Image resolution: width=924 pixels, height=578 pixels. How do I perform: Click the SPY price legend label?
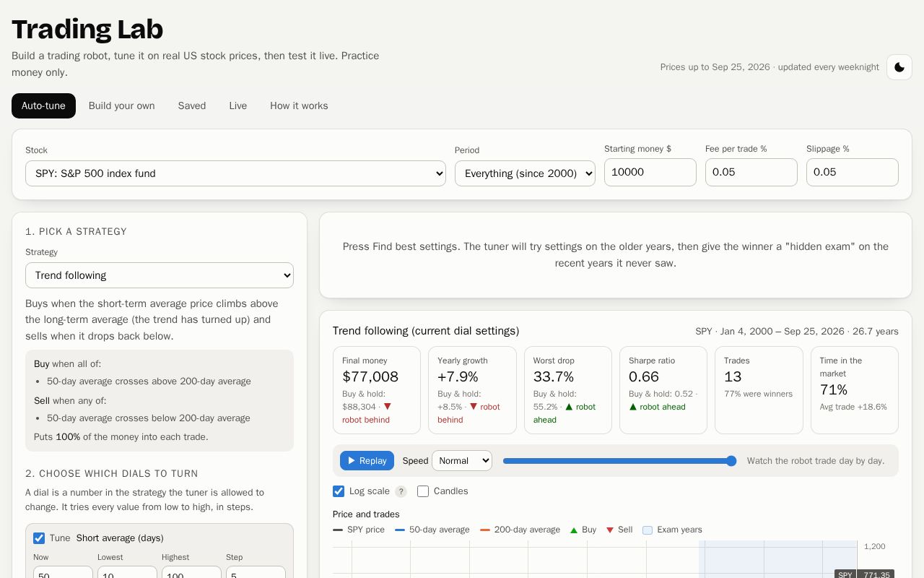click(366, 530)
